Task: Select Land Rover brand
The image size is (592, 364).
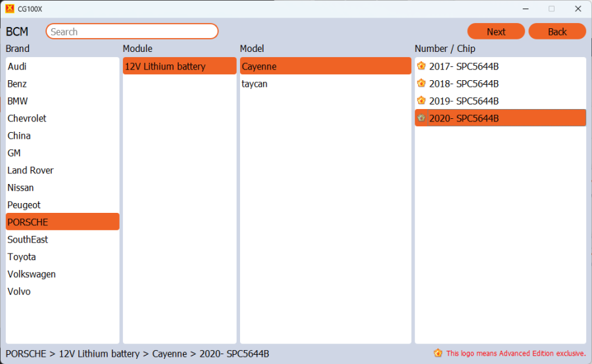Action: [x=30, y=170]
